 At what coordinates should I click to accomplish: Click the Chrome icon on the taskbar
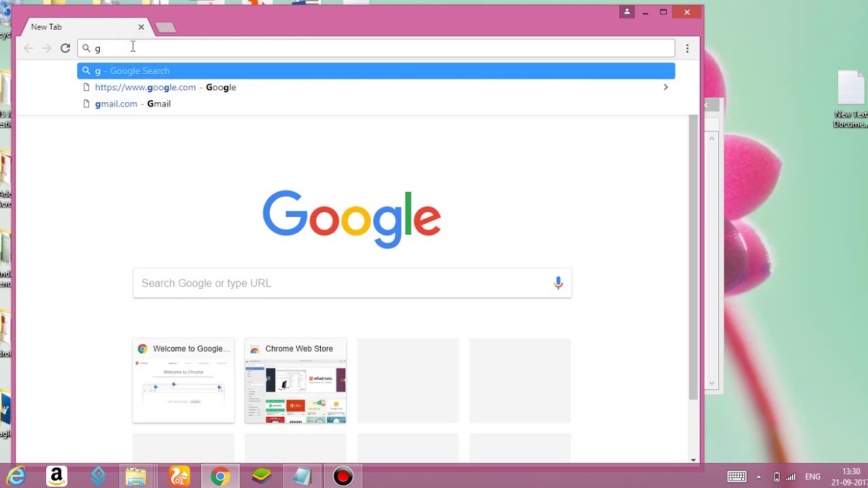click(x=220, y=476)
